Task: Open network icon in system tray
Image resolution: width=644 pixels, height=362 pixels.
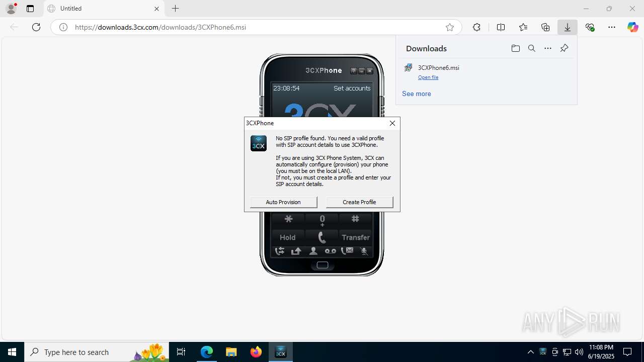Action: click(567, 352)
